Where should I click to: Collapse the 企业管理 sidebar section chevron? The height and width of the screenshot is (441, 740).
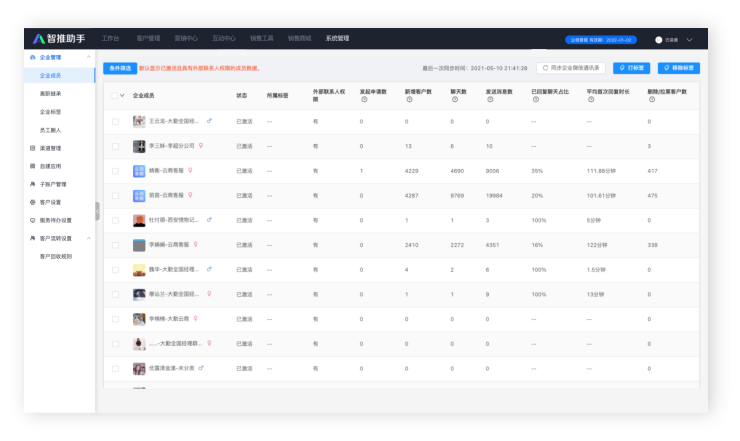pos(89,57)
